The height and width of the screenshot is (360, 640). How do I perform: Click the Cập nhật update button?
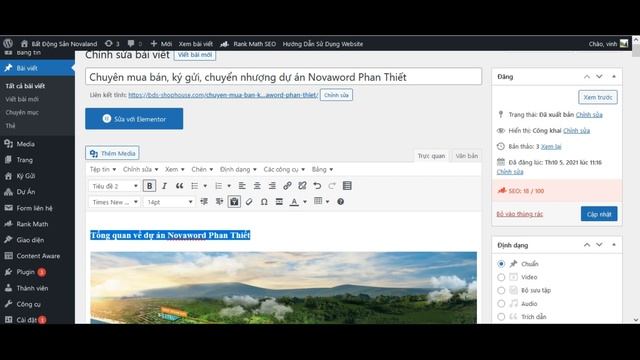pos(599,214)
